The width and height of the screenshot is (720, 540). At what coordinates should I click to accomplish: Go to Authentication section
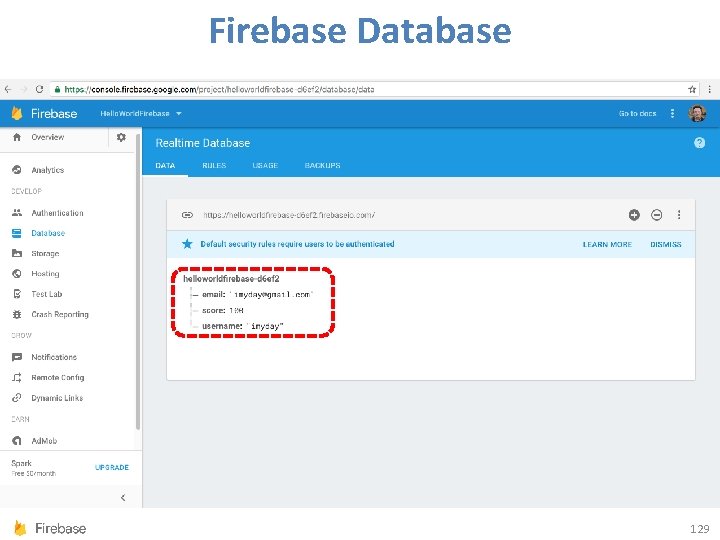tap(57, 213)
